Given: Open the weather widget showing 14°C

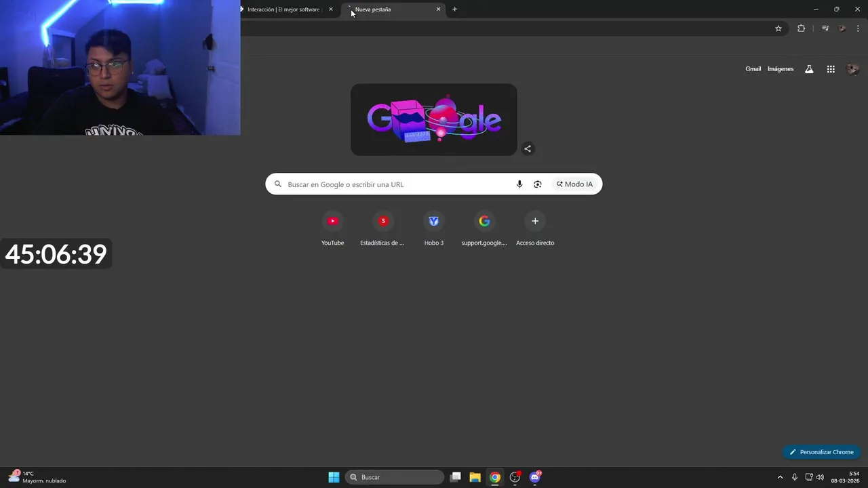Looking at the screenshot, I should [37, 477].
